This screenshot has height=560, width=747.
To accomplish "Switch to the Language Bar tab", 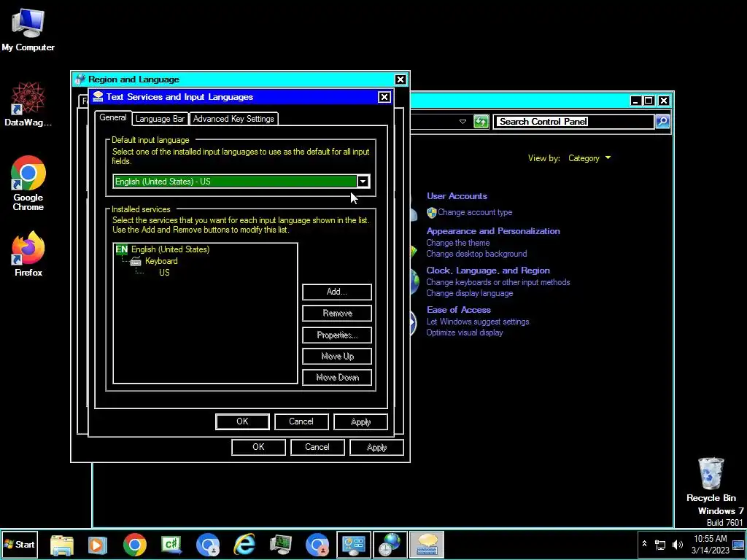I will click(x=160, y=119).
